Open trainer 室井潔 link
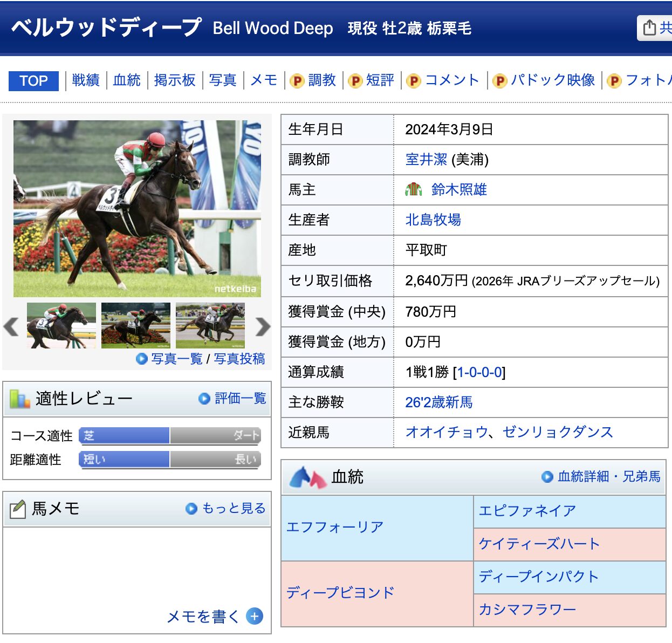The height and width of the screenshot is (643, 672). pyautogui.click(x=426, y=160)
